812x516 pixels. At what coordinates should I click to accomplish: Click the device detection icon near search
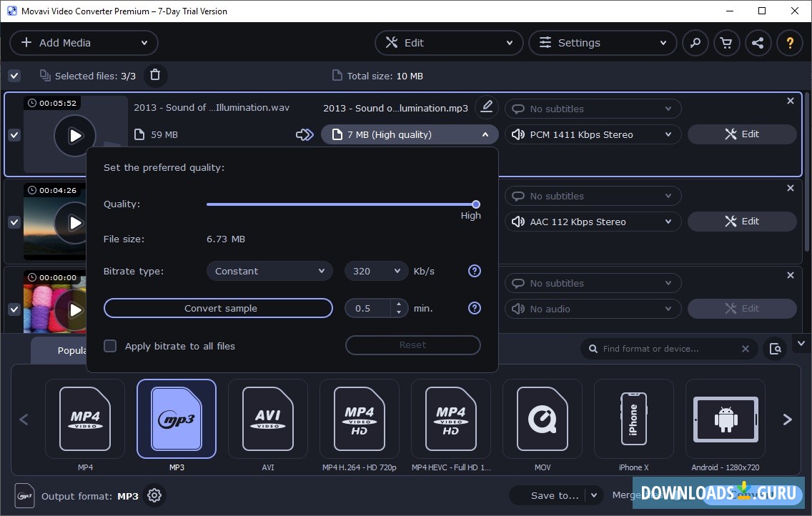pyautogui.click(x=776, y=349)
